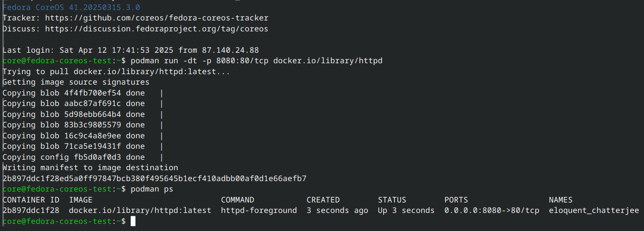
Task: Click the port mapping 0.0.0.0:8080->80/tcp
Action: pyautogui.click(x=491, y=211)
